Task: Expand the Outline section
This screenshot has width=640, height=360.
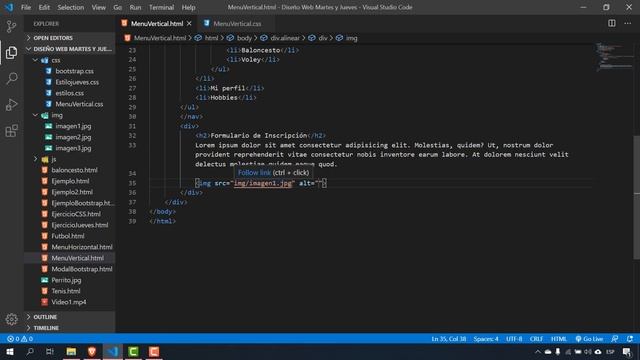Action: (x=70, y=317)
